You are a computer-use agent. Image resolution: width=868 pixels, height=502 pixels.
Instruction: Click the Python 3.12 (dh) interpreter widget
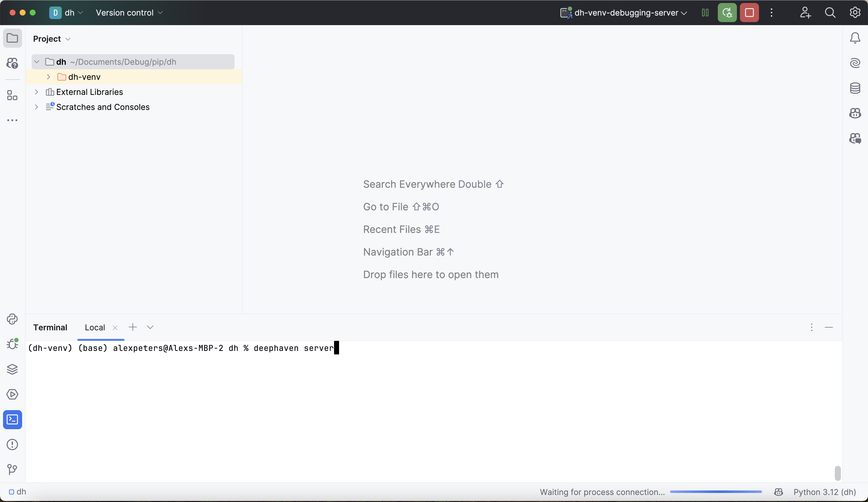point(825,492)
